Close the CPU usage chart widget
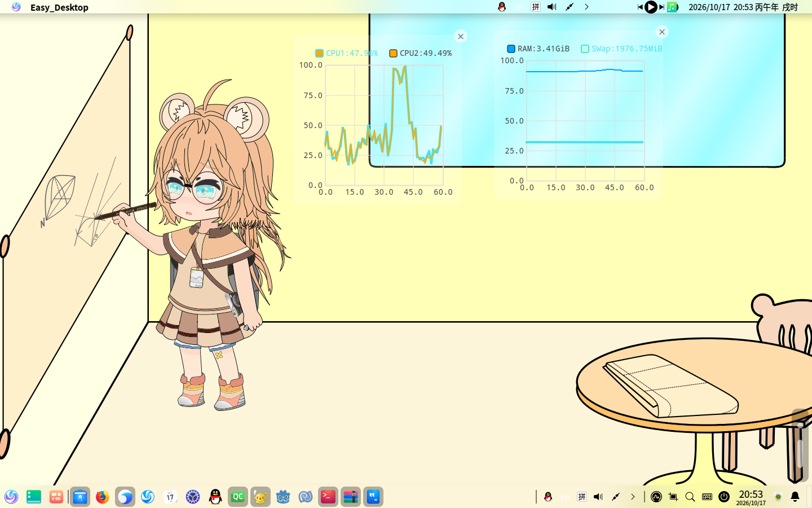Image resolution: width=812 pixels, height=508 pixels. pyautogui.click(x=461, y=36)
